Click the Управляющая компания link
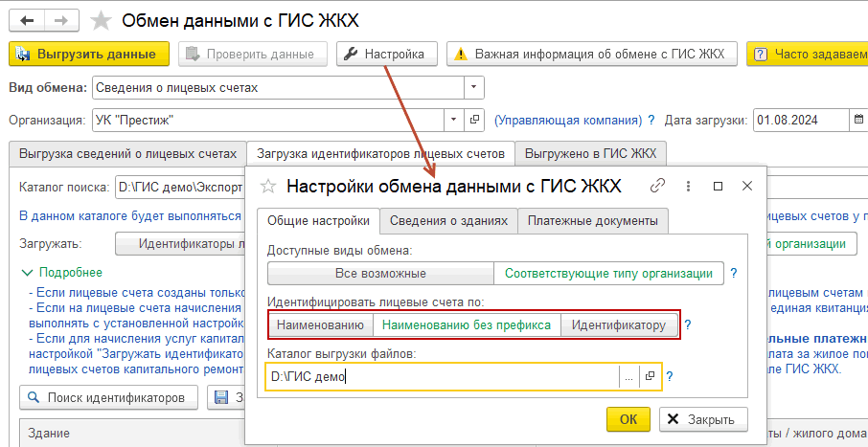 point(568,120)
